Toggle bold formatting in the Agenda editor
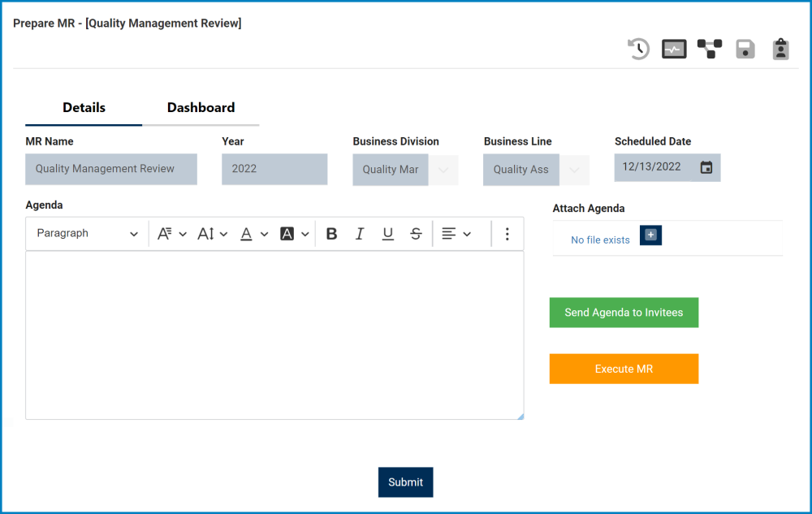 pos(331,233)
